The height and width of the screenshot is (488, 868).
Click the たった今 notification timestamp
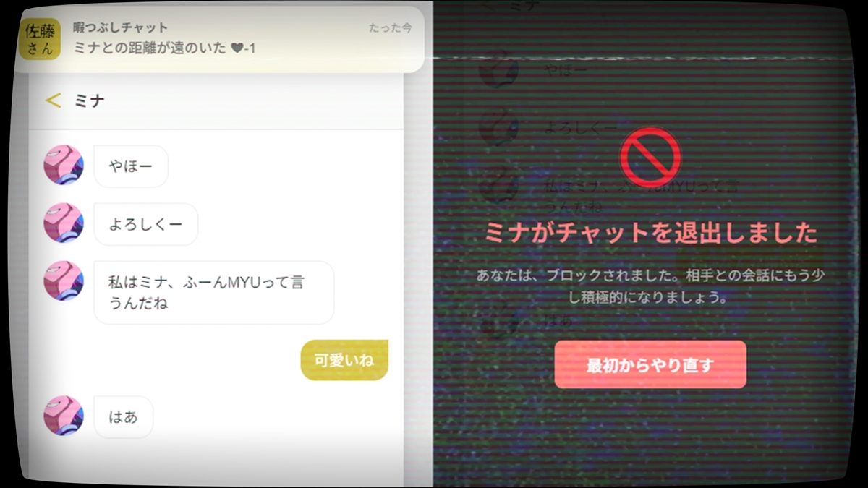389,27
